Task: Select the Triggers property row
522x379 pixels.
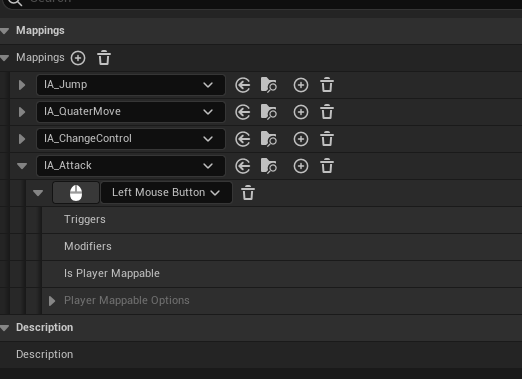Action: coord(282,220)
